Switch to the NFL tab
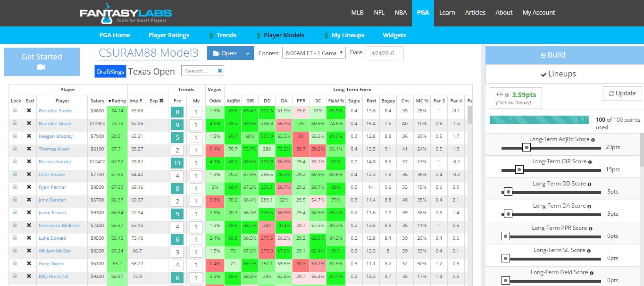The width and height of the screenshot is (644, 286). pos(379,13)
